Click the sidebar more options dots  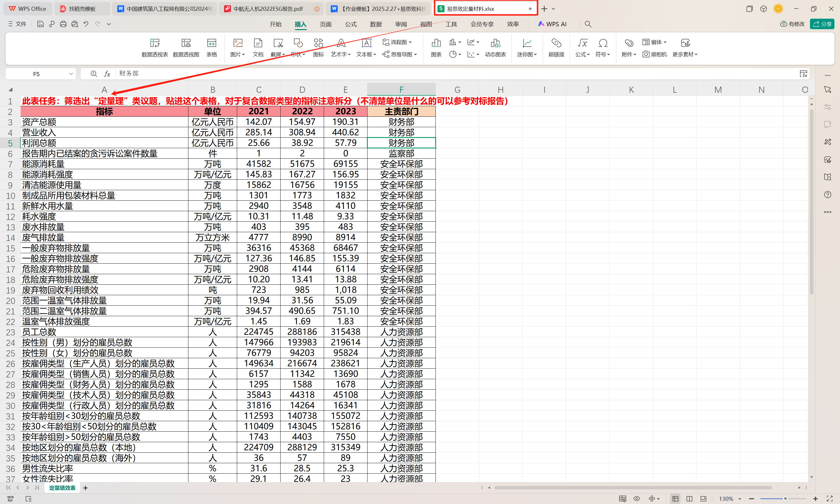pos(828,212)
